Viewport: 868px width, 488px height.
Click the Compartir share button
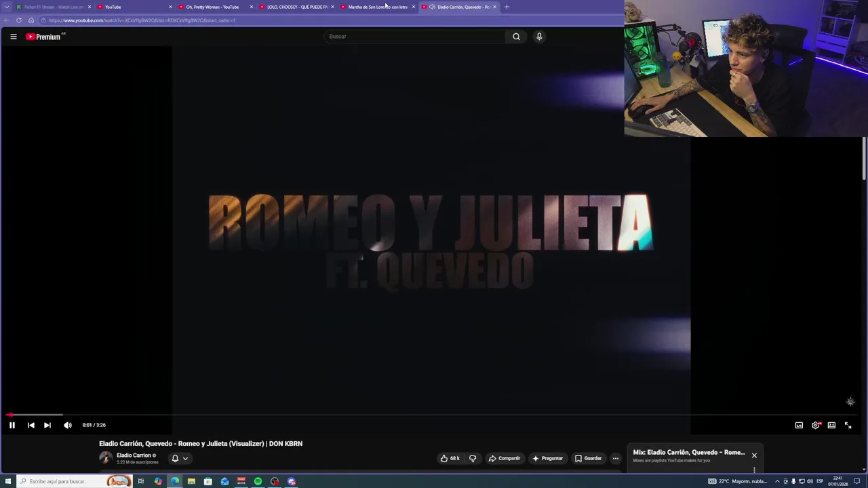click(505, 458)
